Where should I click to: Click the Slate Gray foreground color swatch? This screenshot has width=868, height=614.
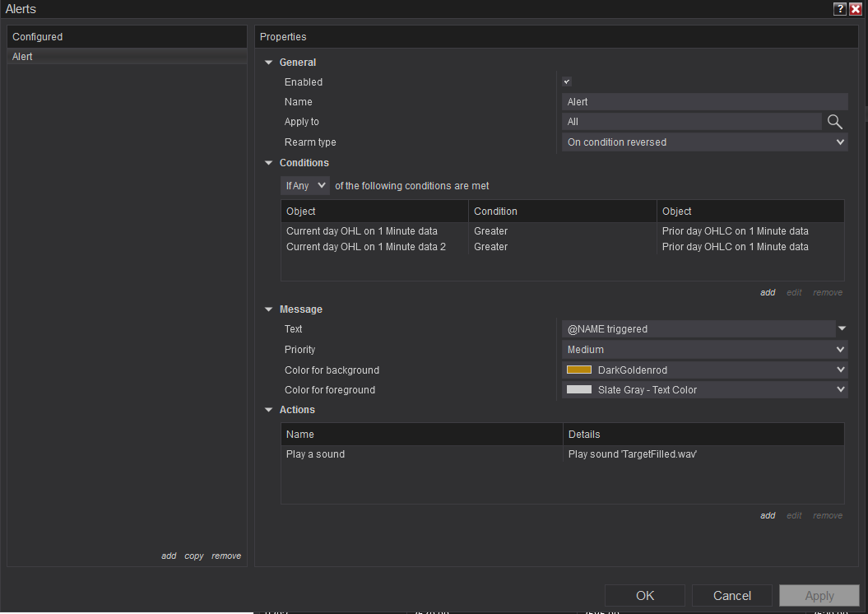[x=579, y=390]
